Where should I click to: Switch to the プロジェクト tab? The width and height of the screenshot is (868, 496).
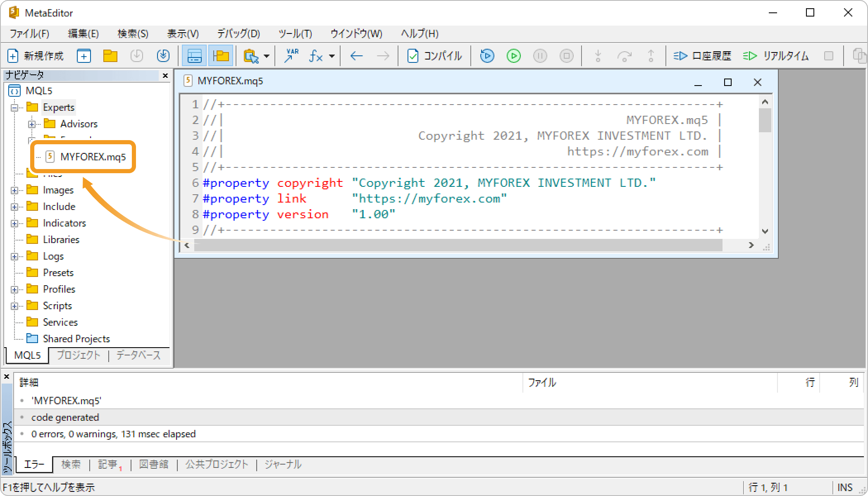click(x=78, y=355)
